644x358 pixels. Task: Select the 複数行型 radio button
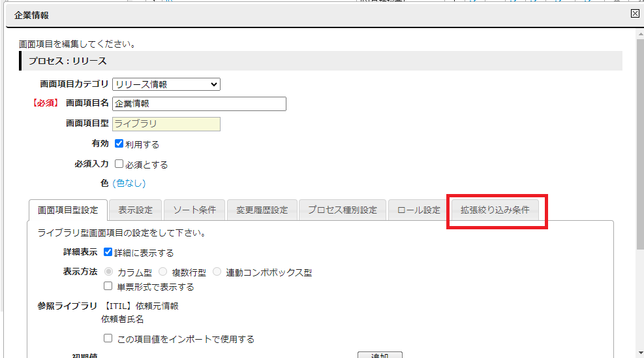[x=163, y=272]
